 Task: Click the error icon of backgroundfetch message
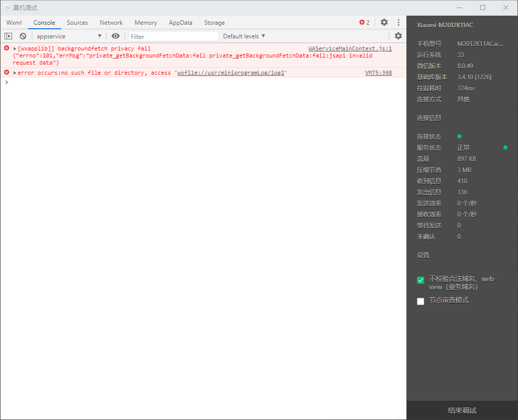pyautogui.click(x=7, y=48)
